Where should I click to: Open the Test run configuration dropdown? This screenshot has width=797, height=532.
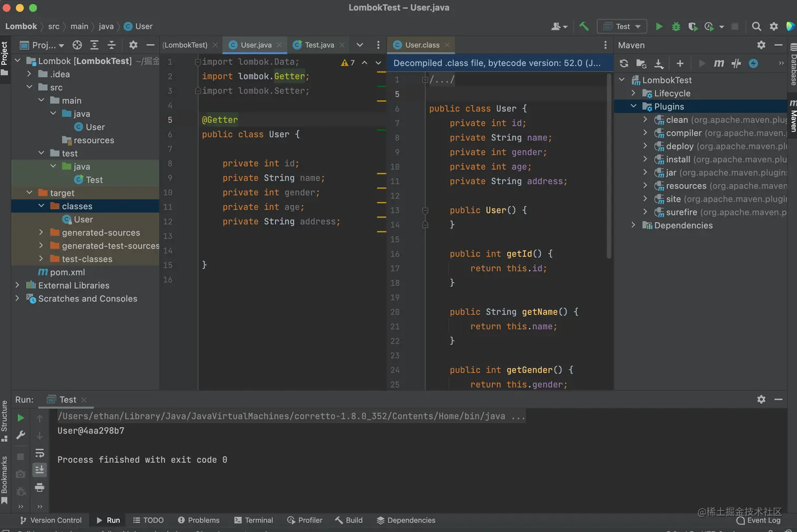623,26
